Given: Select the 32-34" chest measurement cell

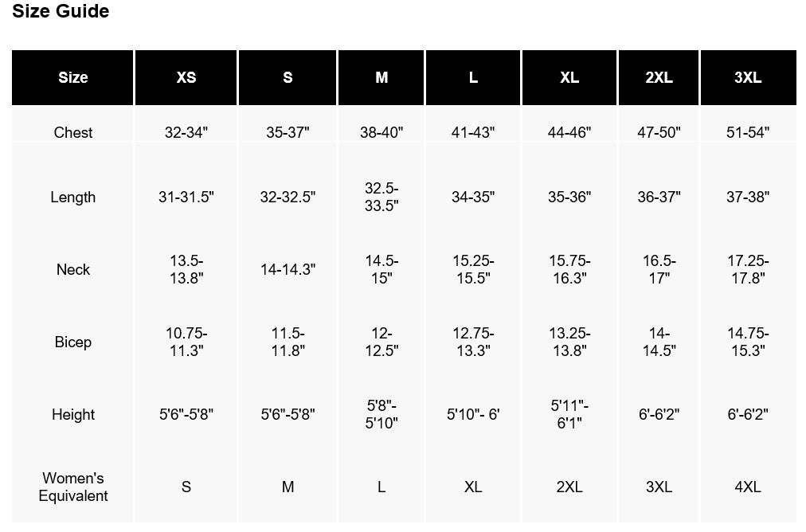Looking at the screenshot, I should tap(186, 133).
